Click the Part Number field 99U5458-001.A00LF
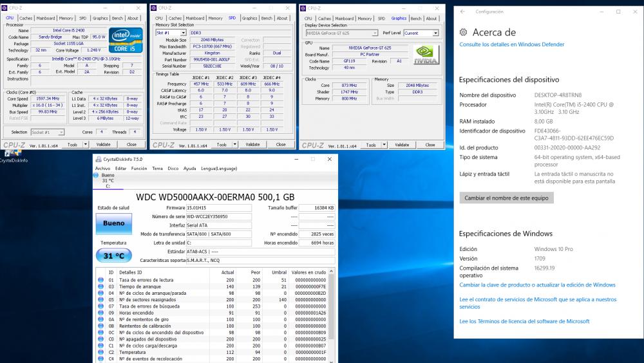Screen dimensions: 644x363 coord(211,60)
